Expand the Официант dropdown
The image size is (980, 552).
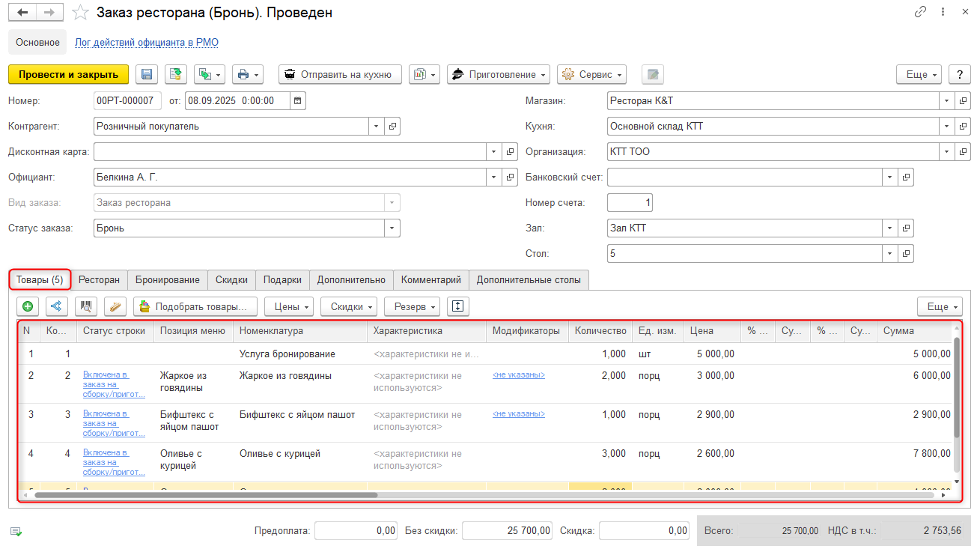(493, 178)
